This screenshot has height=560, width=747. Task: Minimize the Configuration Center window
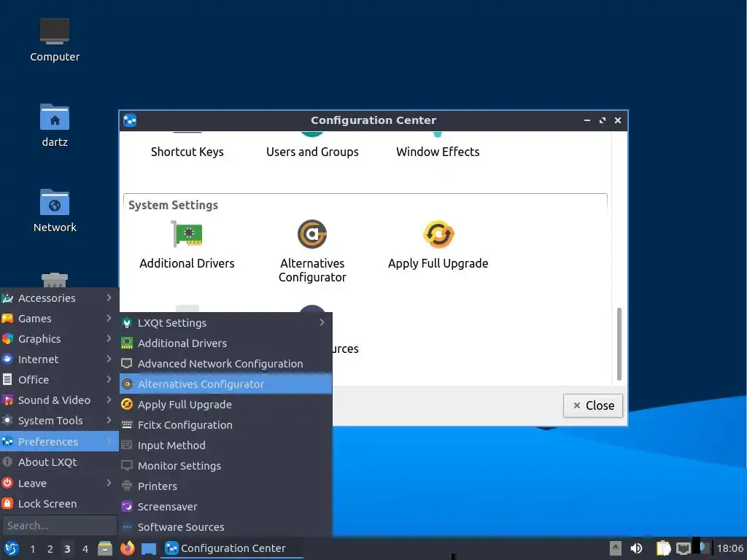coord(587,120)
